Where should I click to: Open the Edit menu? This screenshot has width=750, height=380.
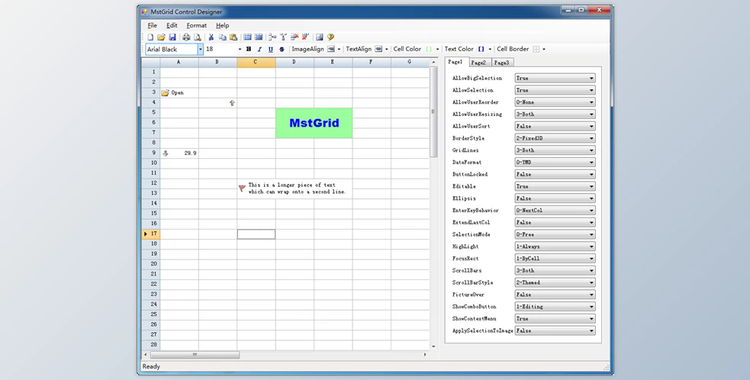pyautogui.click(x=172, y=25)
